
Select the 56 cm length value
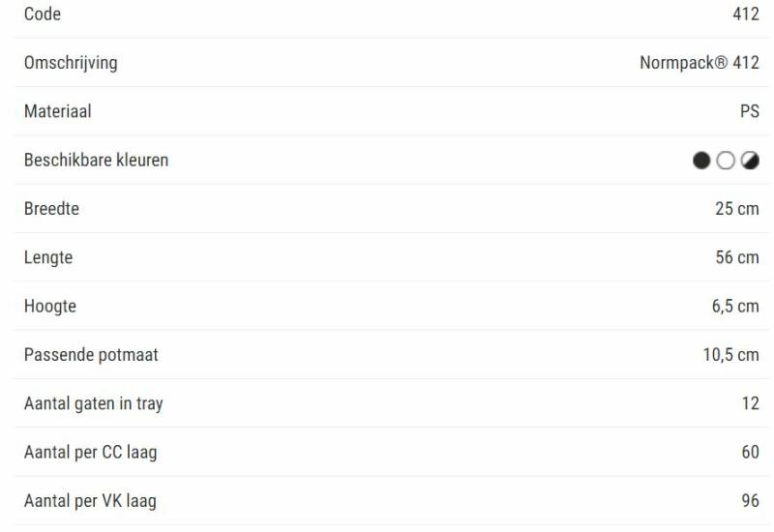(x=736, y=257)
